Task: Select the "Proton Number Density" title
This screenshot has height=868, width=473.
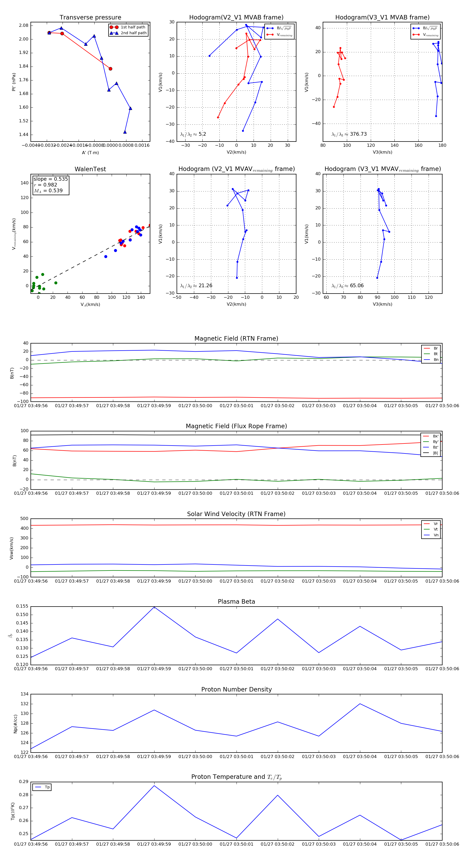Action: (x=236, y=689)
